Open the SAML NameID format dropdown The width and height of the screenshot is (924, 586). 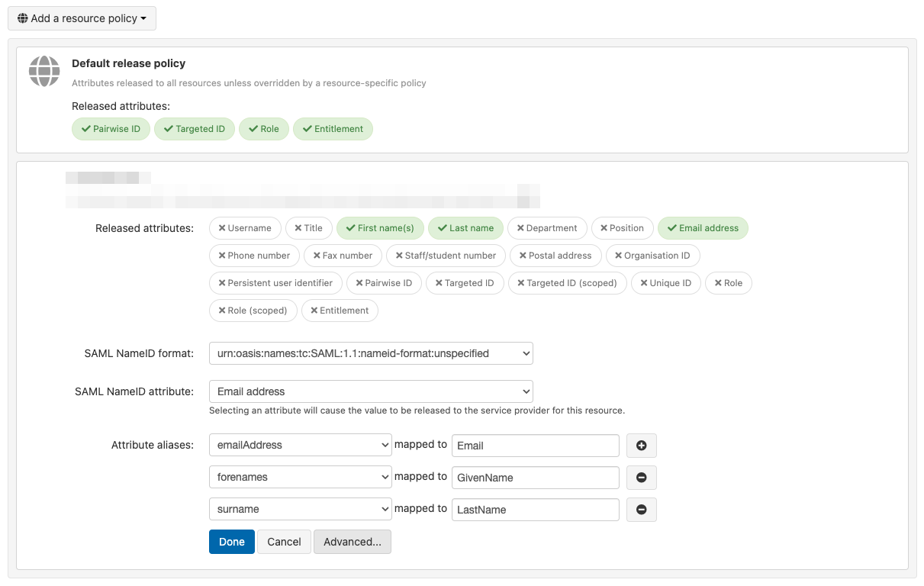(x=371, y=353)
